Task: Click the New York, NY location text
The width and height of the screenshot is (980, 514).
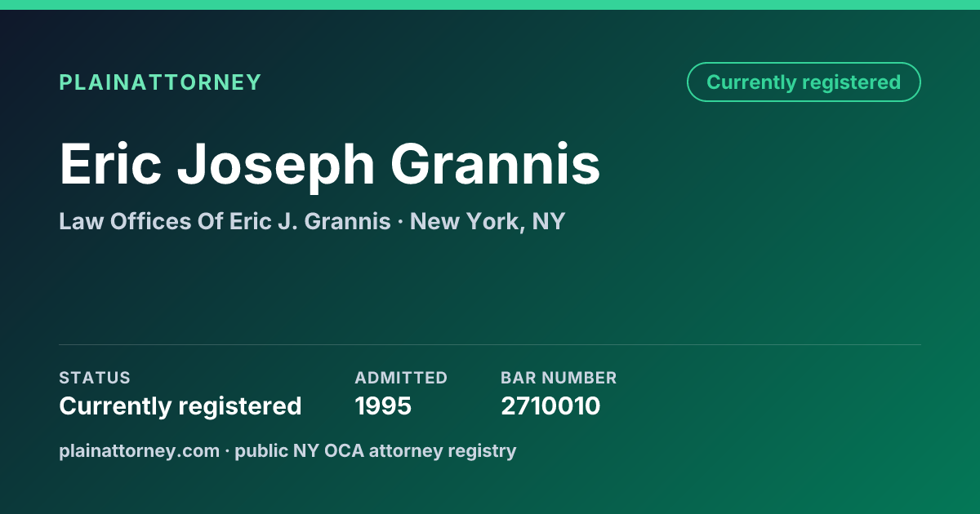Action: (488, 221)
